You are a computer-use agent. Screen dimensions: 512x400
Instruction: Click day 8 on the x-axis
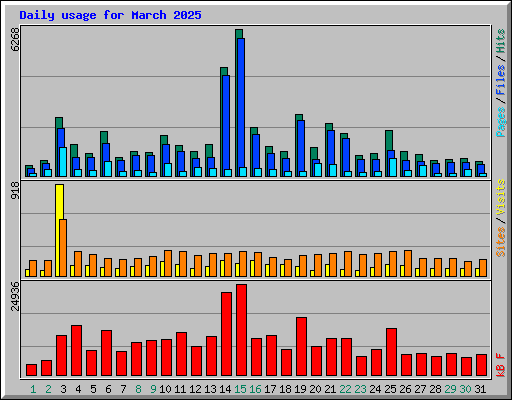point(138,389)
